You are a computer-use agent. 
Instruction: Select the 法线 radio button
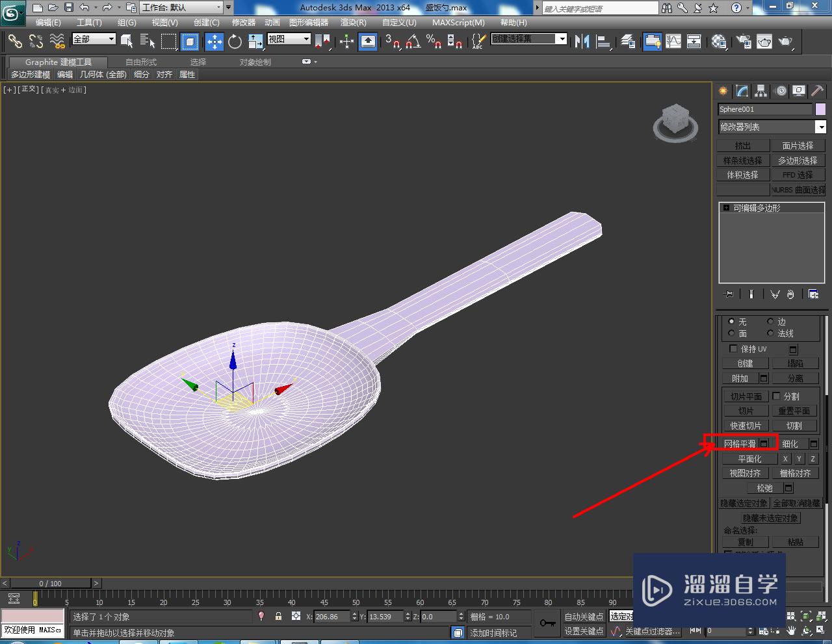[770, 333]
